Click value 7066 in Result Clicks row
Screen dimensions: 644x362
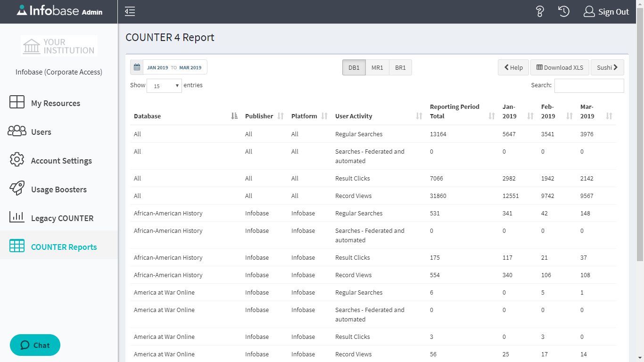[437, 178]
